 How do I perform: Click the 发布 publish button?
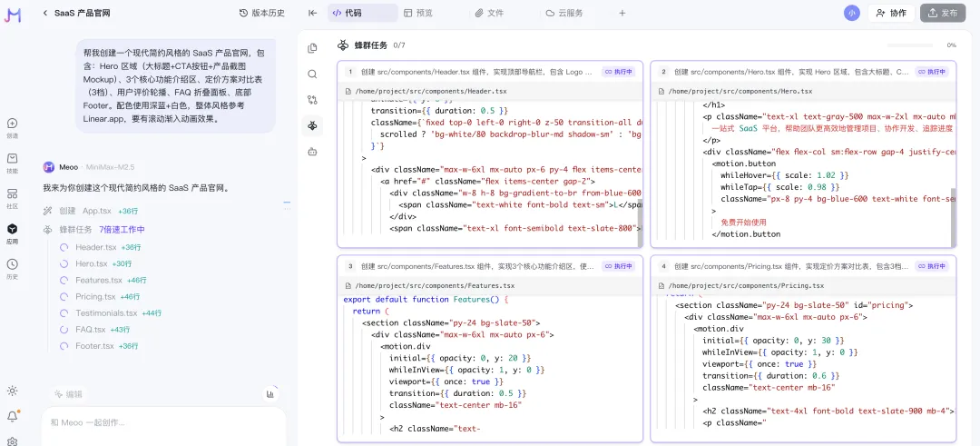click(943, 13)
